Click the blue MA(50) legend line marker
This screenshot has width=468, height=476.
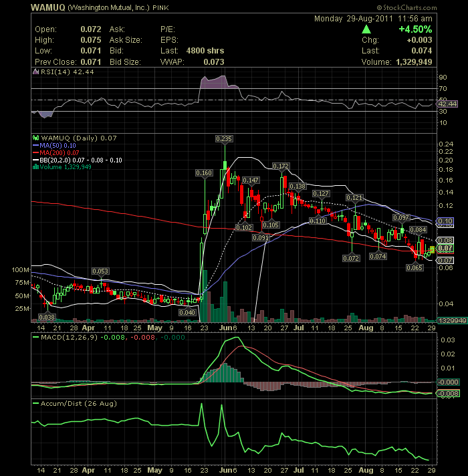(x=36, y=146)
